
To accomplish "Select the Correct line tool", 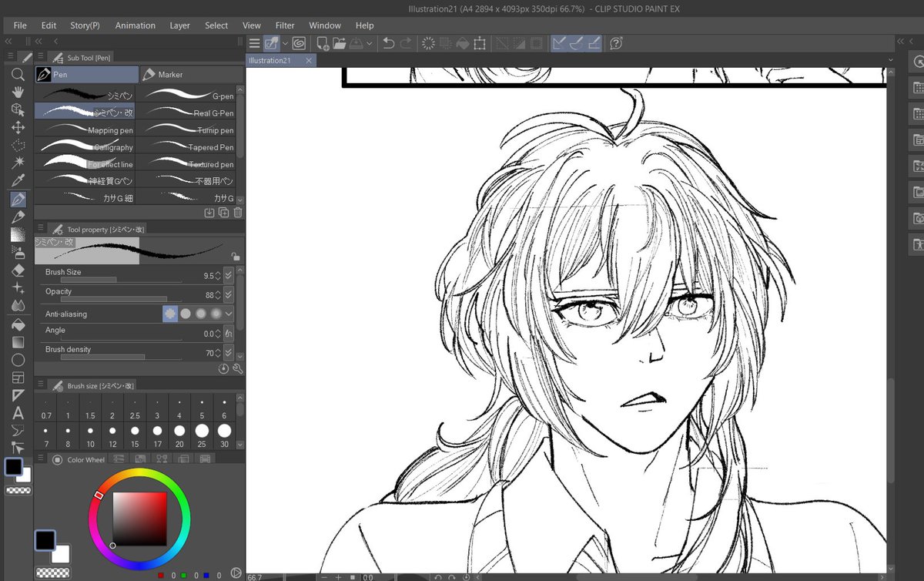I will [x=18, y=448].
